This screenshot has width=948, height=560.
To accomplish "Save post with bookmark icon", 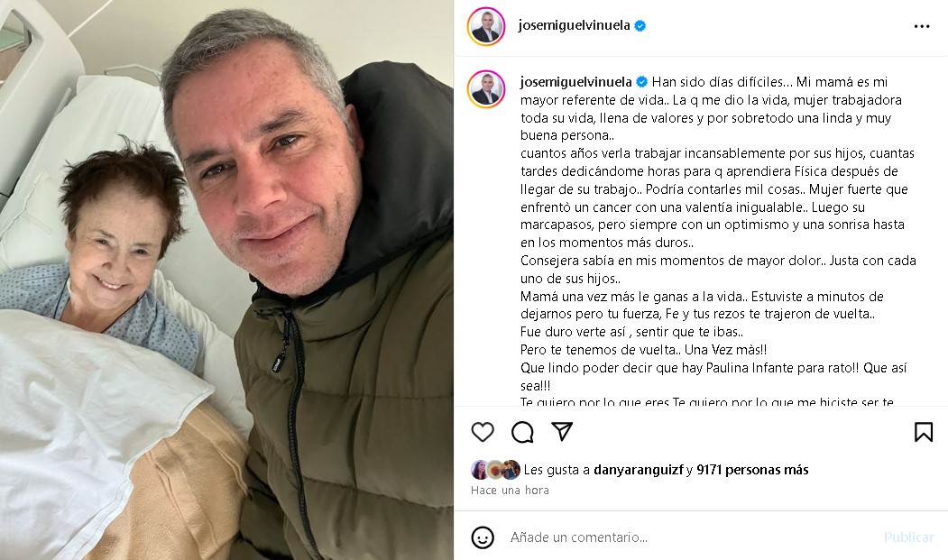I will click(924, 432).
